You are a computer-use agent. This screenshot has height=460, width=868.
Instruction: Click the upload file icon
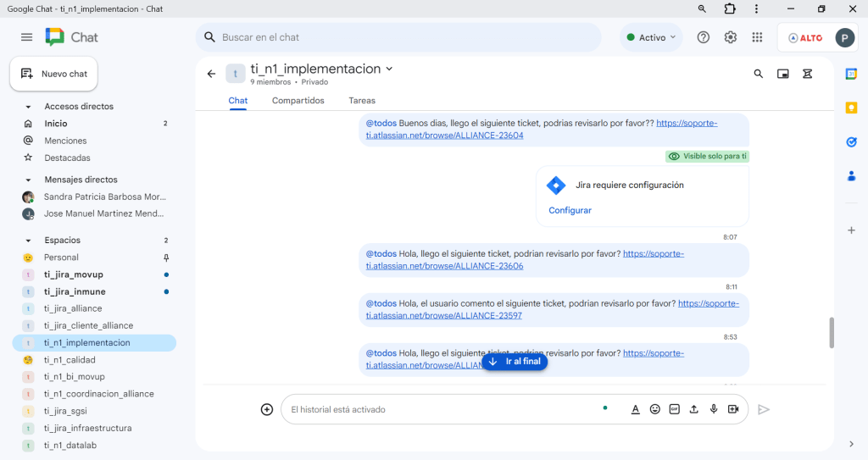[x=694, y=409]
